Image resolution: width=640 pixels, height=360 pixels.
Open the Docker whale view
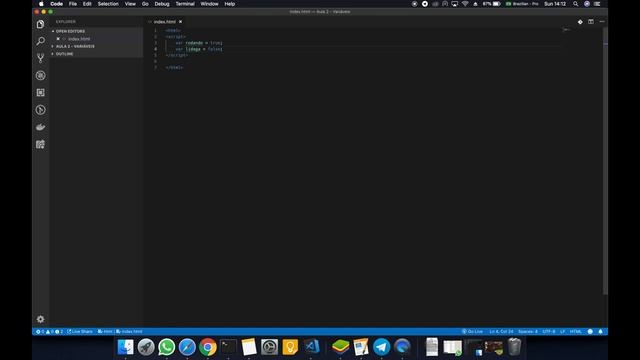click(x=40, y=127)
